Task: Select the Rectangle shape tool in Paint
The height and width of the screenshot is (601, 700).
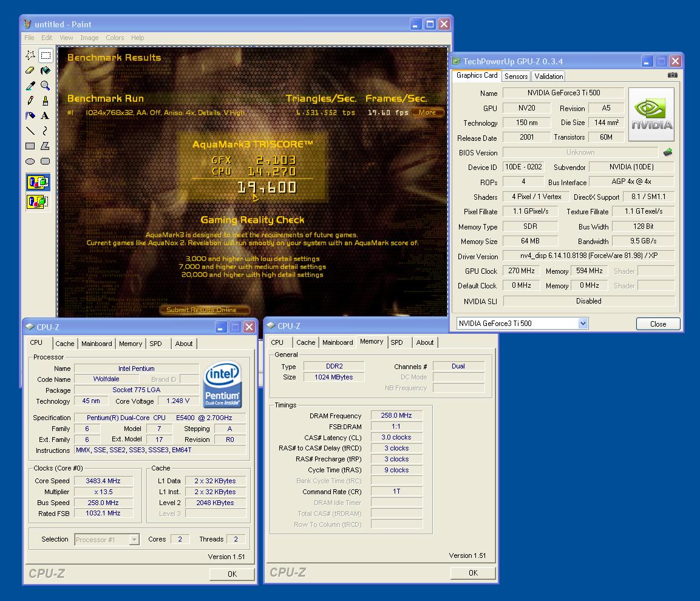Action: 30,146
